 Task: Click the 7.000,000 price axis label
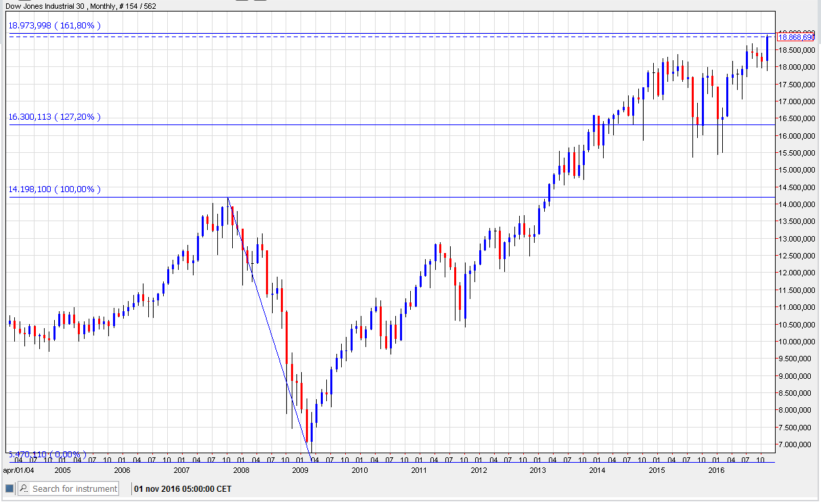click(796, 444)
